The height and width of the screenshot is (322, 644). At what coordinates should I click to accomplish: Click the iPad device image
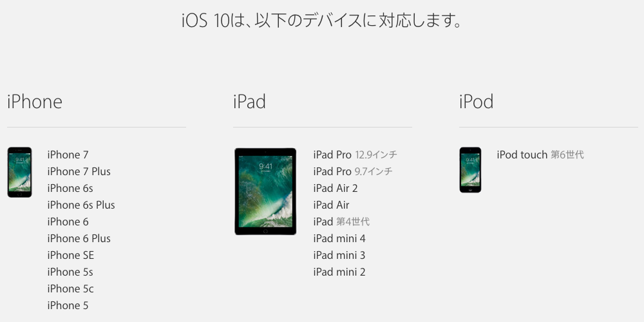(265, 191)
